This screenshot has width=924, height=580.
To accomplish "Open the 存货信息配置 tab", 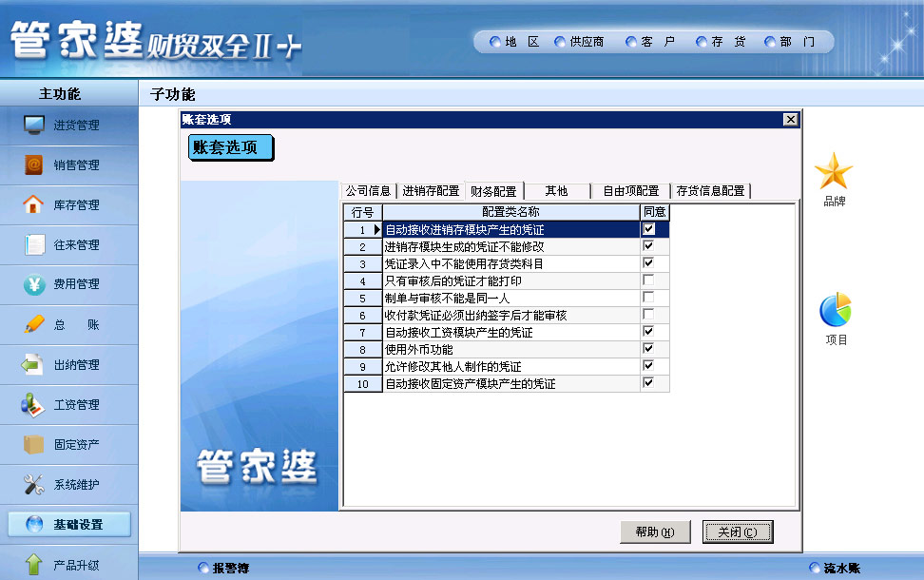I will click(x=710, y=191).
